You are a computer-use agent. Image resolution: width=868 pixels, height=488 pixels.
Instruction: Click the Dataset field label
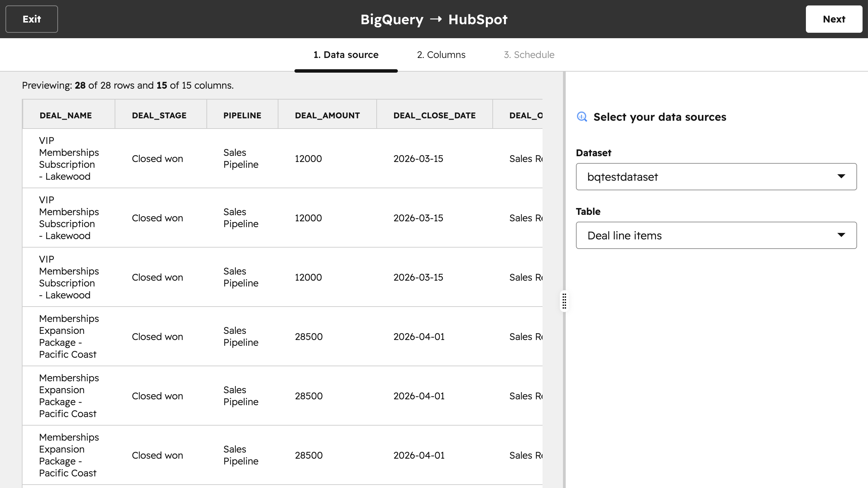[x=593, y=153]
